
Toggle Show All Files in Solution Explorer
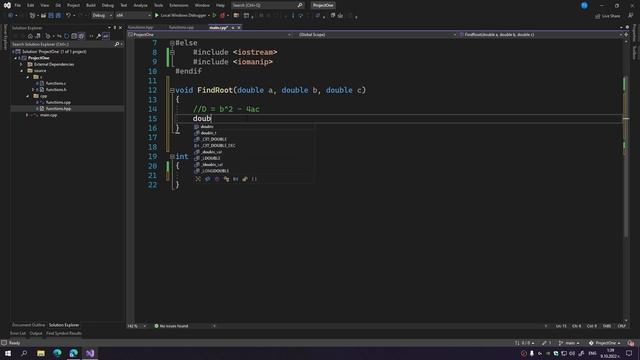click(81, 36)
